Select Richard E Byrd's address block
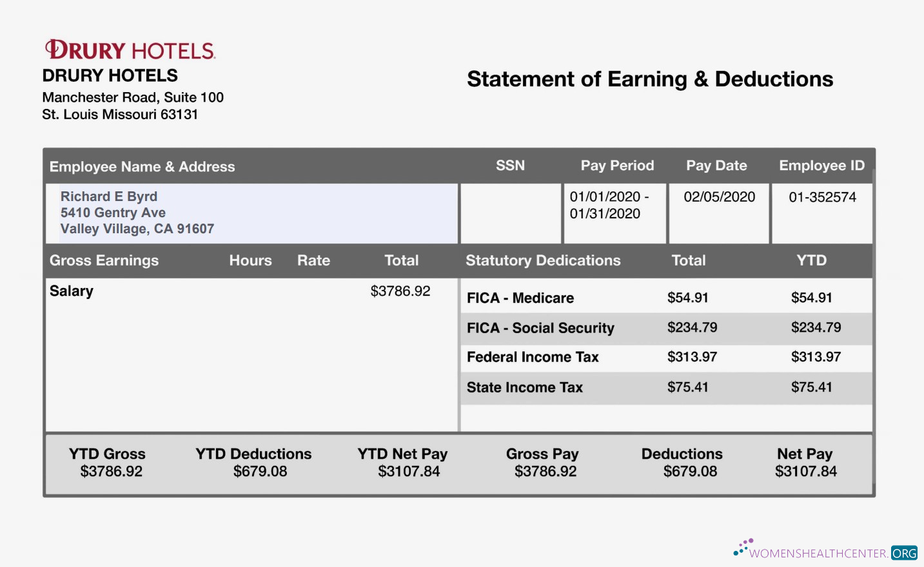 pyautogui.click(x=137, y=213)
